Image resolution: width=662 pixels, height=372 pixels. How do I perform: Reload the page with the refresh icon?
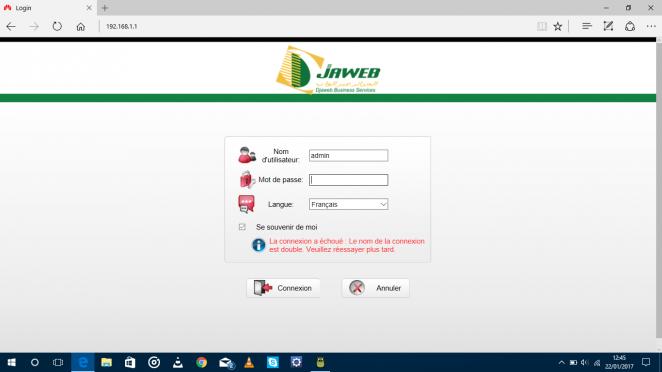[x=57, y=26]
